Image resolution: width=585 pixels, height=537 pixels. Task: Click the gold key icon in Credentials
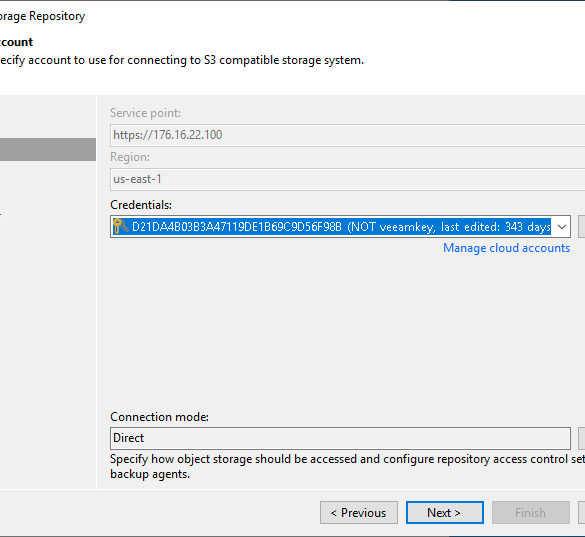click(121, 227)
